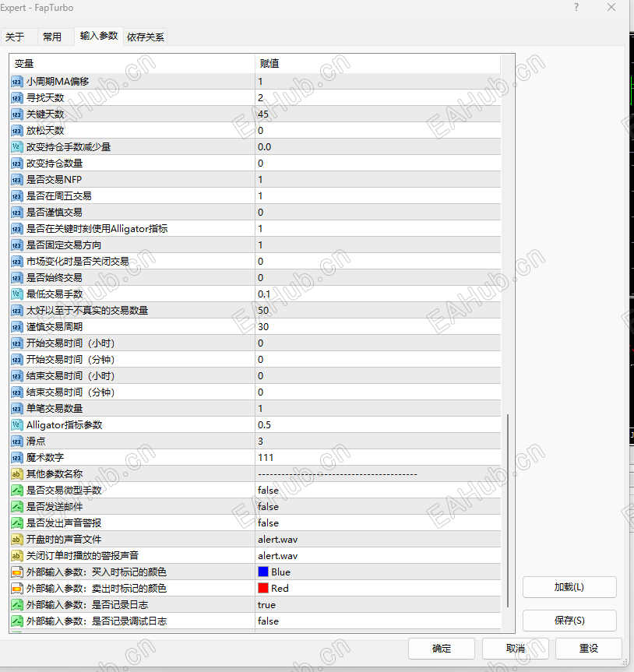This screenshot has height=672, width=634.
Task: Select the 是否在关键时刻使用Alligator指标 row label
Action: [x=97, y=229]
